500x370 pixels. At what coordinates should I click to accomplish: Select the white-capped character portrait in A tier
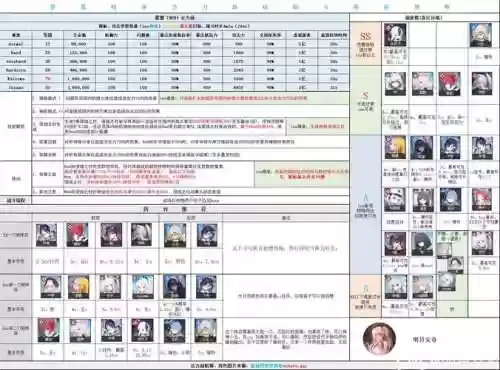[395, 200]
